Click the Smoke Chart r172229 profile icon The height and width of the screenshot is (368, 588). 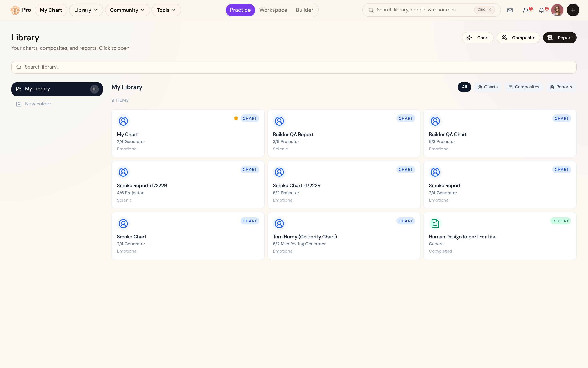279,172
